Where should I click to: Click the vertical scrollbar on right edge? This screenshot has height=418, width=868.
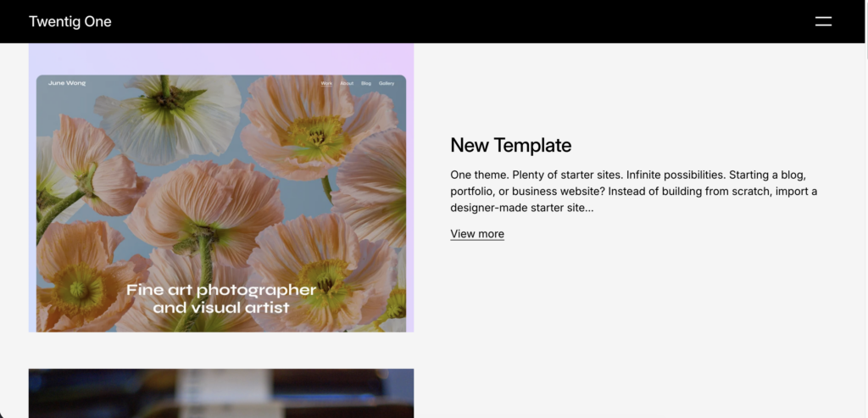864,212
